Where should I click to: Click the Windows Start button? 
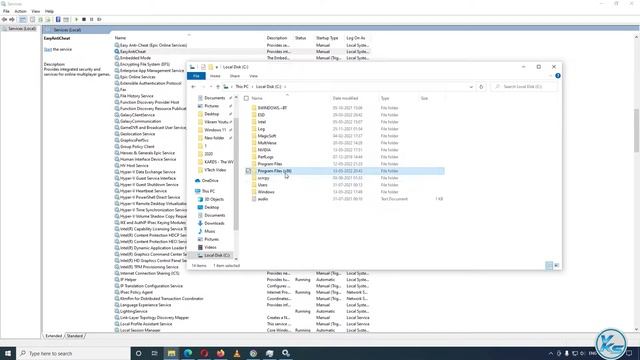pyautogui.click(x=8, y=353)
